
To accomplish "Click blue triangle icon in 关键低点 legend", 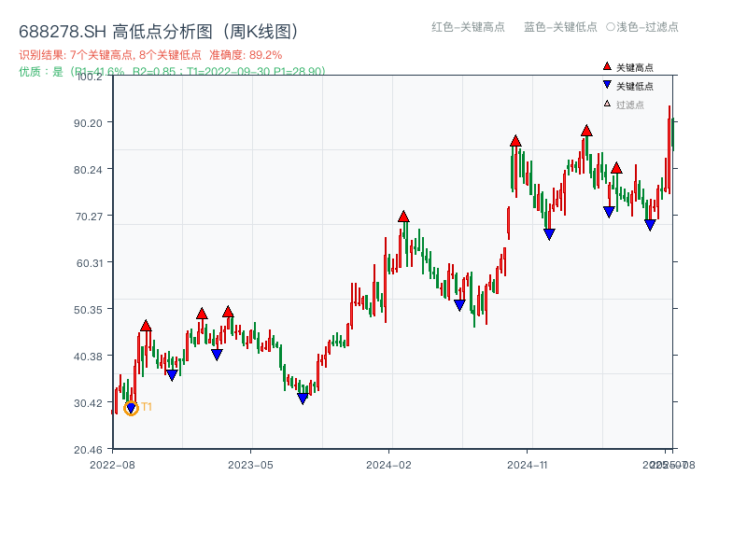I will coord(607,85).
